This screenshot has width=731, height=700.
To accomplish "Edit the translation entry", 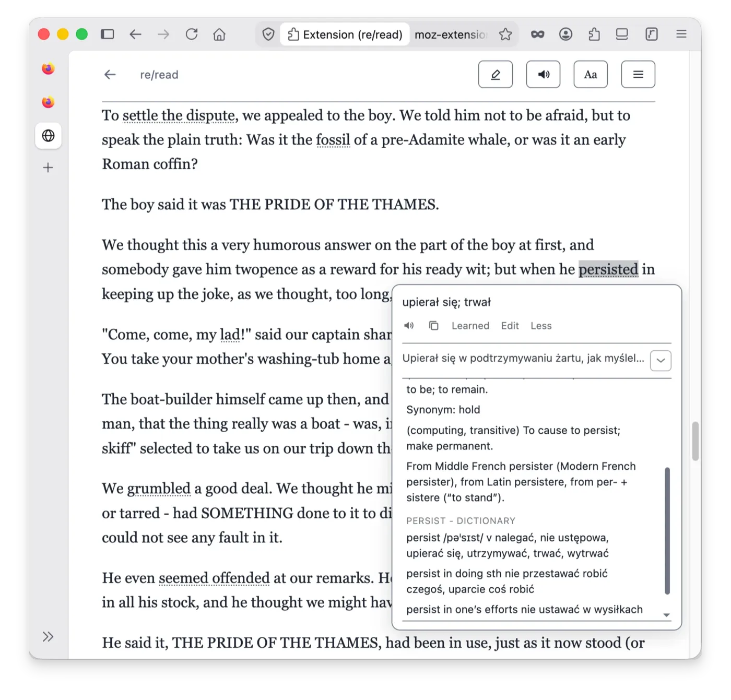I will 510,326.
